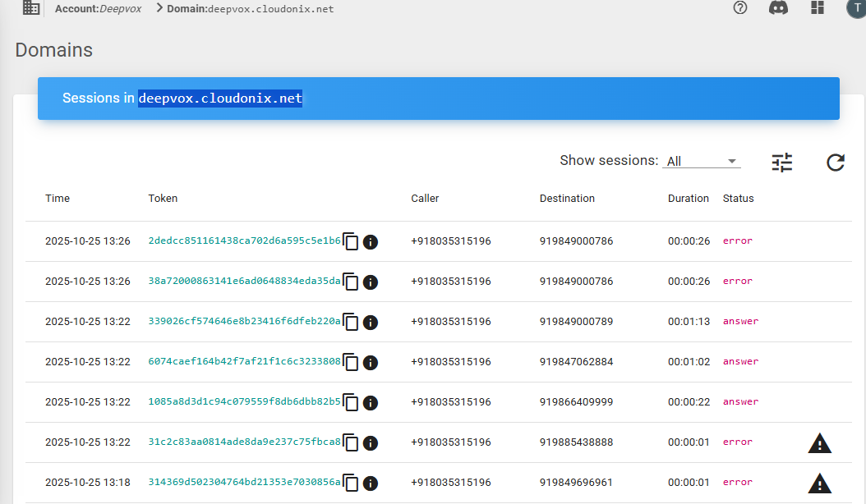This screenshot has width=866, height=504.
Task: Open session token 31c2c83aa0814ade8da9e237c75fbca8
Action: pos(244,442)
